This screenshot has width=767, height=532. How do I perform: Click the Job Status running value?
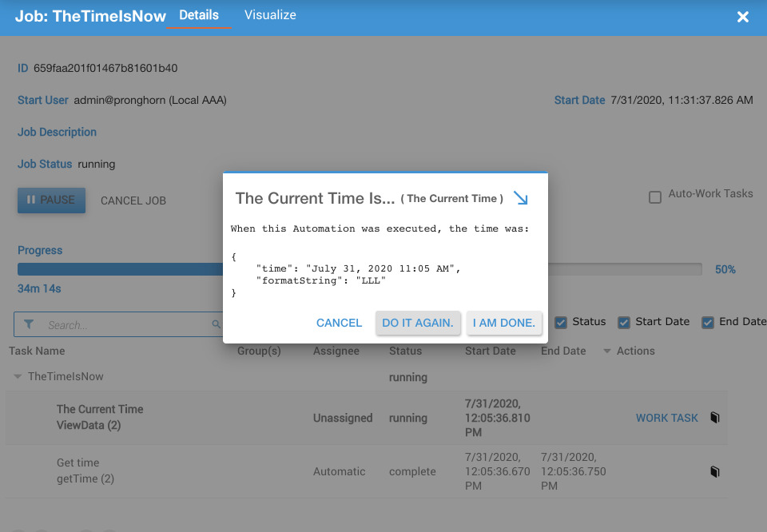[97, 165]
